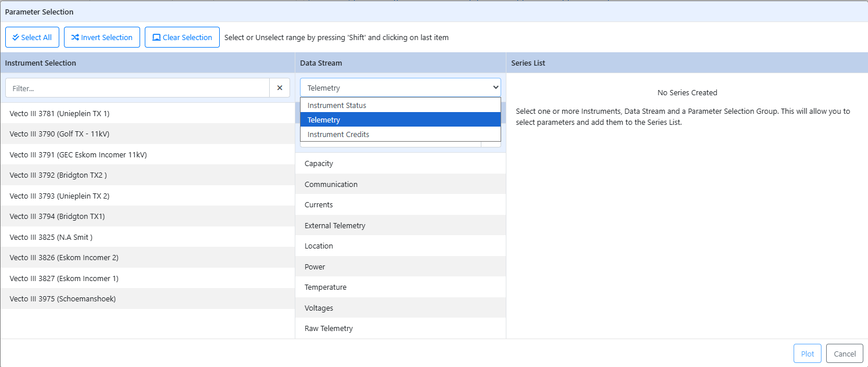
Task: Choose Telemetry option in dropdown list
Action: (x=401, y=120)
